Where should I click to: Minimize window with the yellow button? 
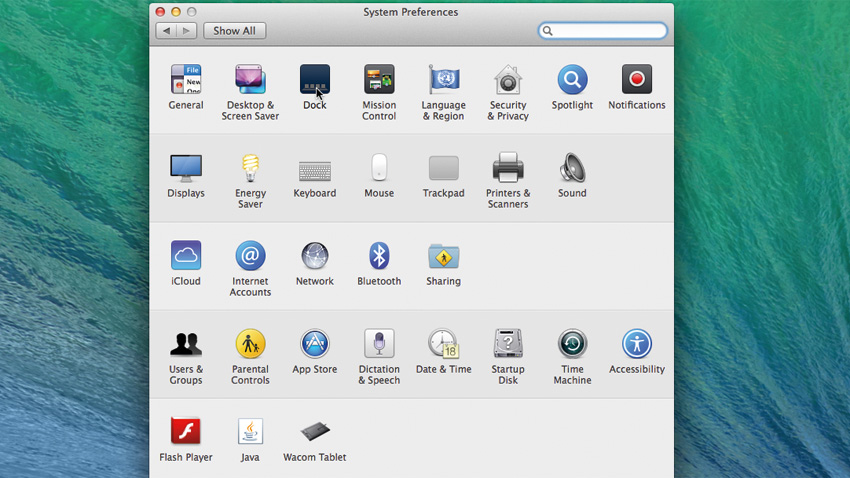coord(176,11)
